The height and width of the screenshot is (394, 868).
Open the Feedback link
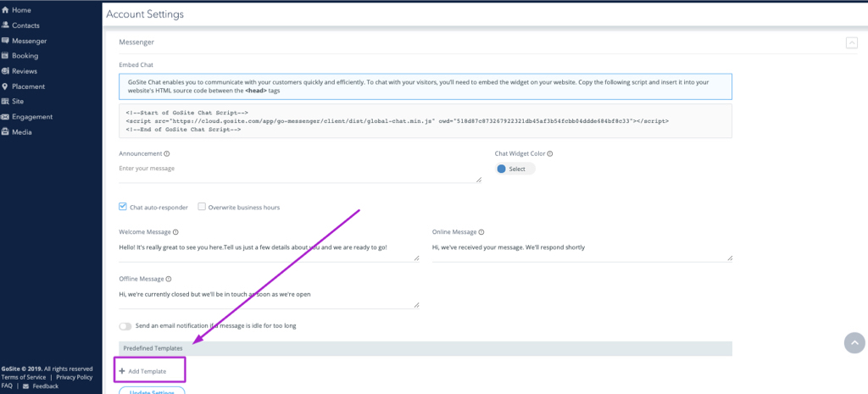(x=46, y=386)
